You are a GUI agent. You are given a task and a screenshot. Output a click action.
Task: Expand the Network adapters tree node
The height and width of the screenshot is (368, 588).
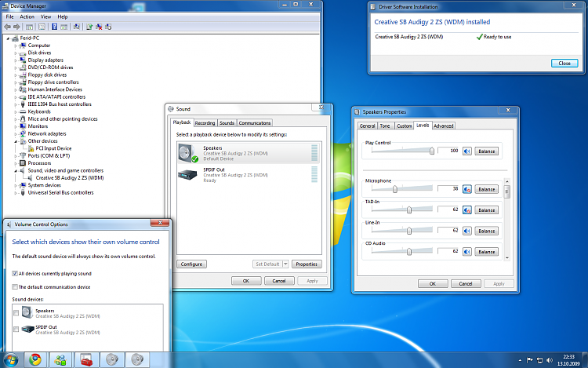(16, 134)
